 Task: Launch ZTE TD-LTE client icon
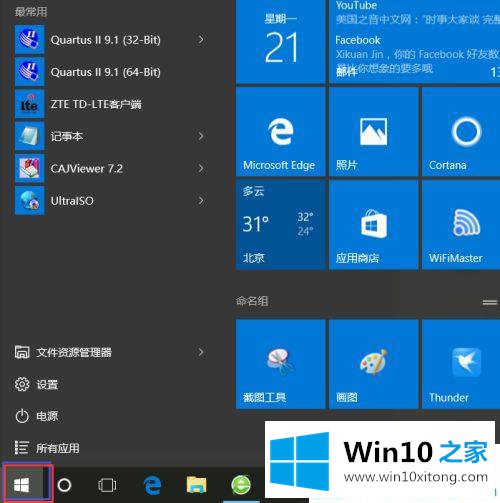point(29,104)
